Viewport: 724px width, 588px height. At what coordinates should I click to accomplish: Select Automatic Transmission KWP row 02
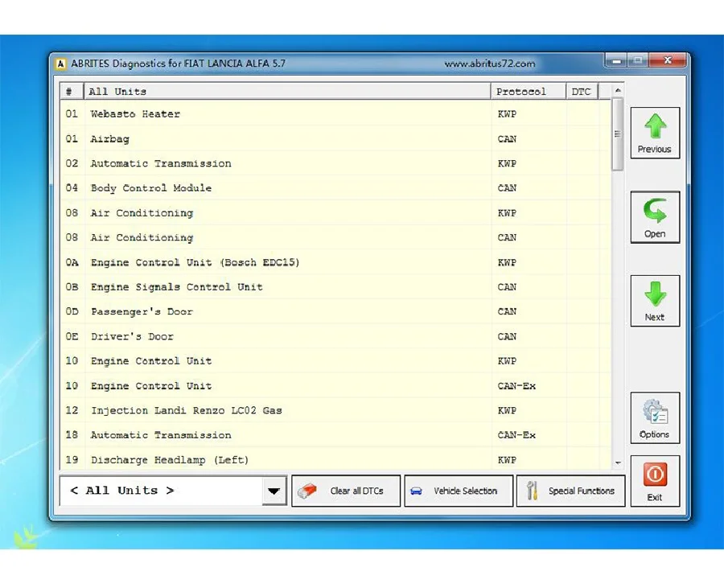(x=335, y=163)
